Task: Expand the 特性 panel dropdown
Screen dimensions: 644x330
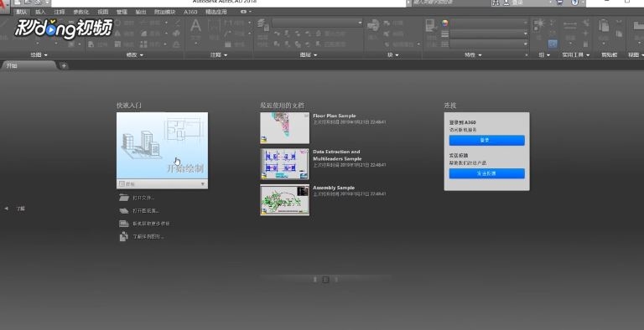Action: coord(480,55)
